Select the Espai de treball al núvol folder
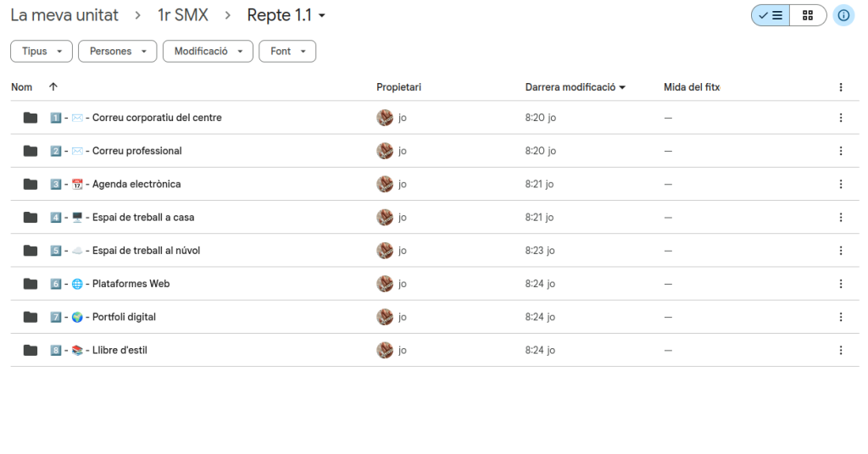 146,251
